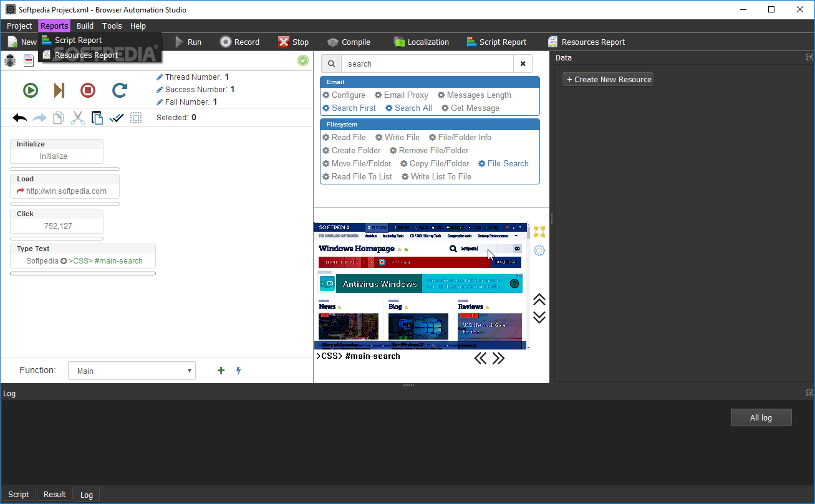Image resolution: width=815 pixels, height=504 pixels.
Task: Click the dotted selection rectangle icon
Action: [135, 118]
